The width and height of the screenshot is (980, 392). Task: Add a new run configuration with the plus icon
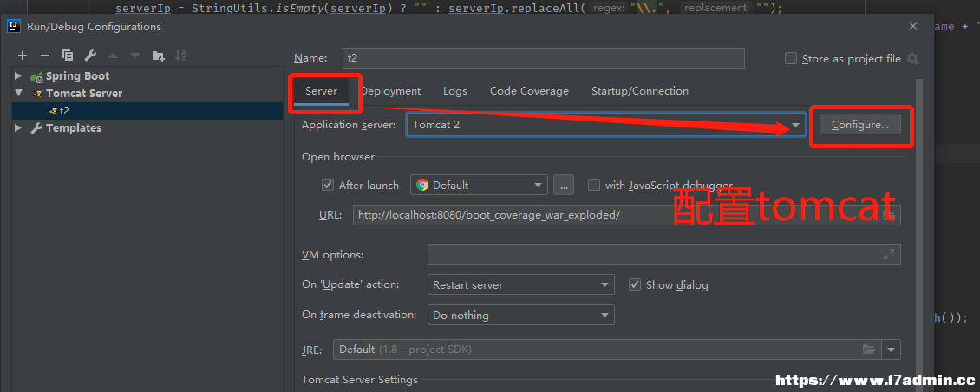(23, 56)
